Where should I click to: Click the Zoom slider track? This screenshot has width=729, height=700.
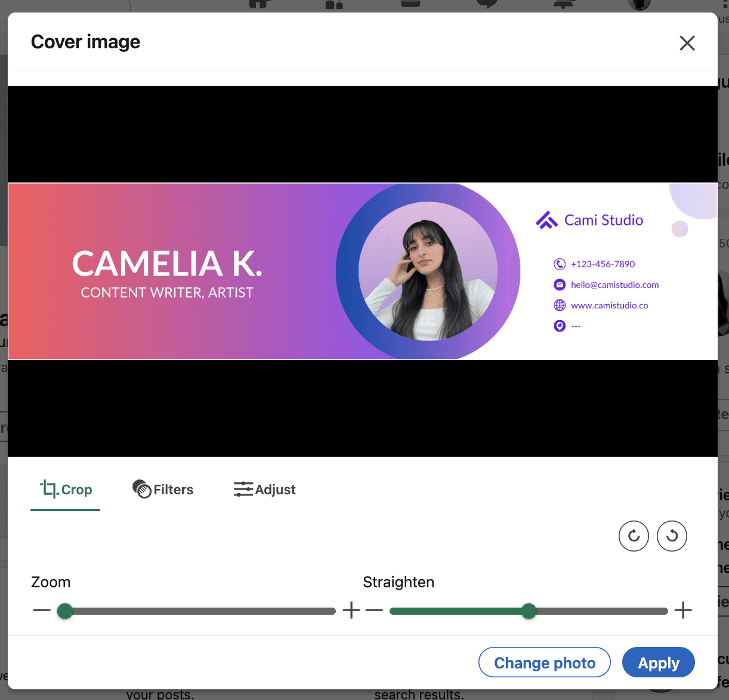(197, 611)
